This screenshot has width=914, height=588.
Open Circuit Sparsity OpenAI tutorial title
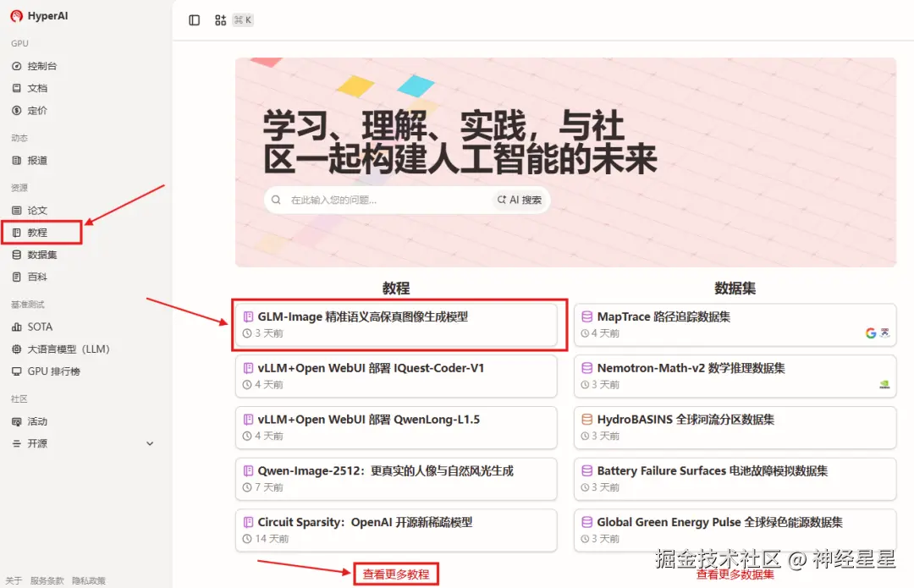tap(365, 521)
